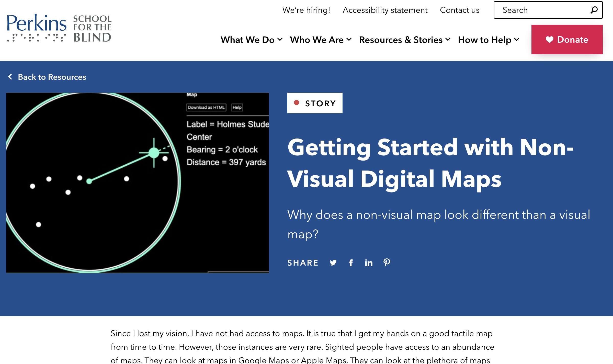Click the LinkedIn share icon
This screenshot has width=613, height=364.
(x=369, y=263)
